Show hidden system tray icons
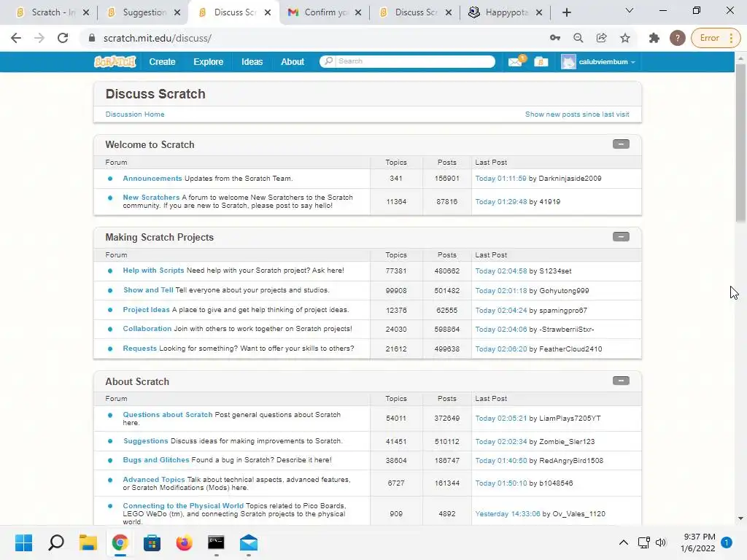 [x=623, y=542]
